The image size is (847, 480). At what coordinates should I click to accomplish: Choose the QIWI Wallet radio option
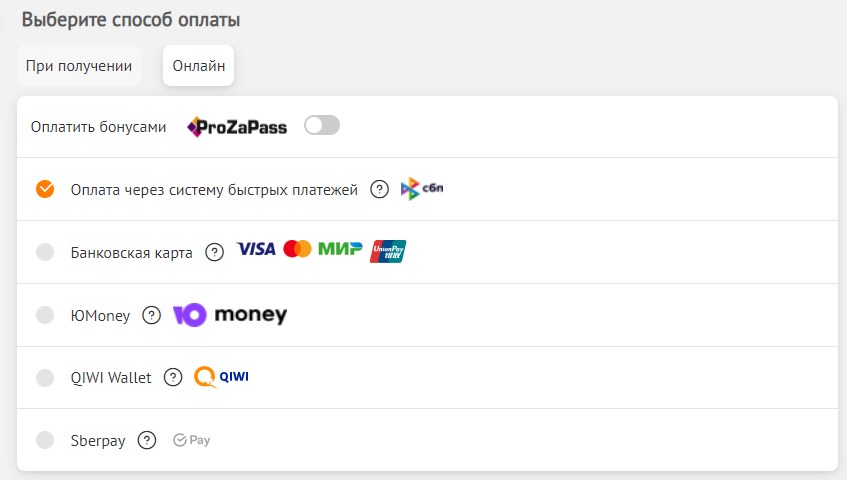(x=45, y=377)
